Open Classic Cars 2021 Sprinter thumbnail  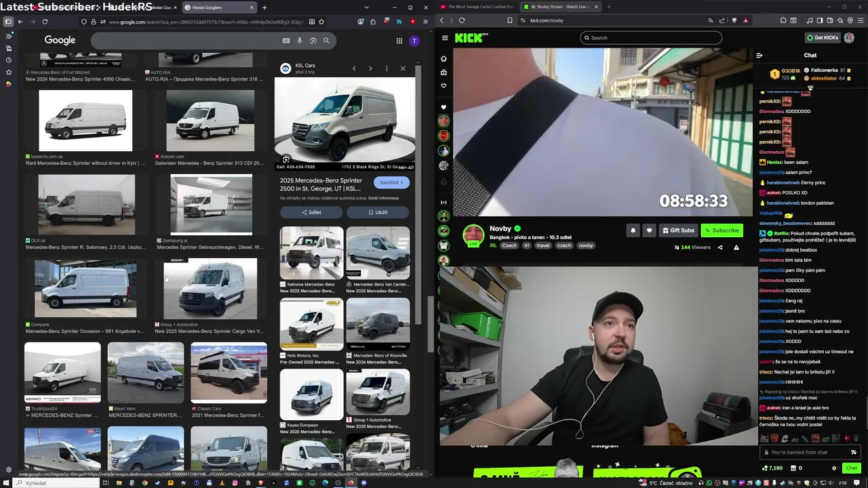pos(229,373)
